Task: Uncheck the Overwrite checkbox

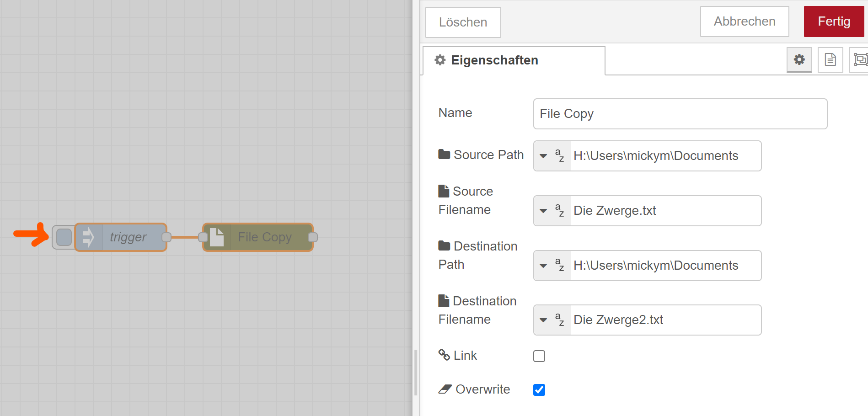Action: (539, 390)
